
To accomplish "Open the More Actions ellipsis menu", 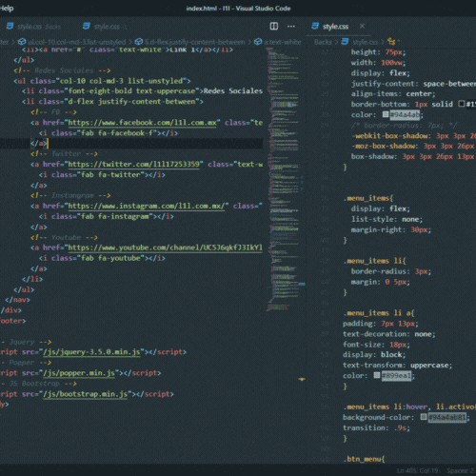I will (x=291, y=26).
